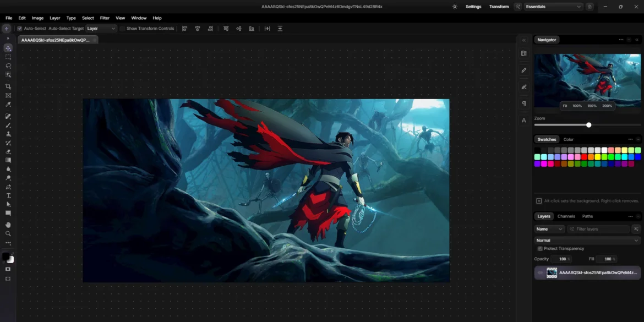Select the Clone Stamp tool

(x=8, y=134)
